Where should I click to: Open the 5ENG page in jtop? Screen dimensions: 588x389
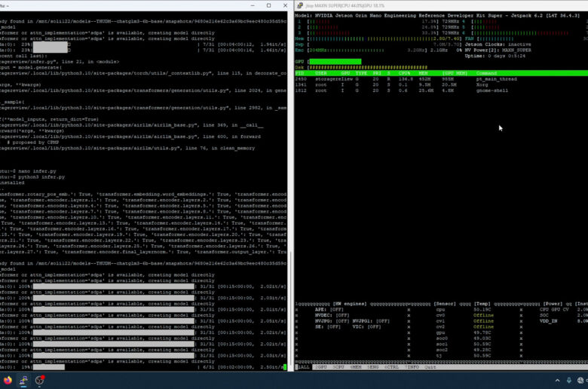coord(372,367)
